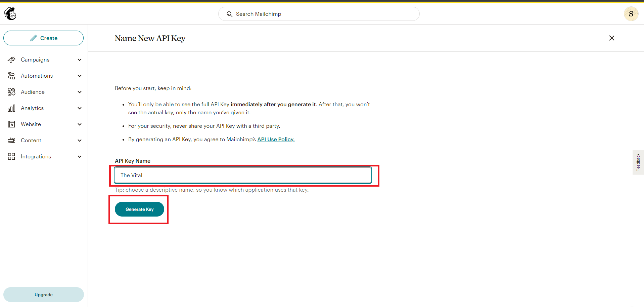Viewport: 644px width, 307px height.
Task: Click the Campaigns megaphone icon
Action: [11, 60]
